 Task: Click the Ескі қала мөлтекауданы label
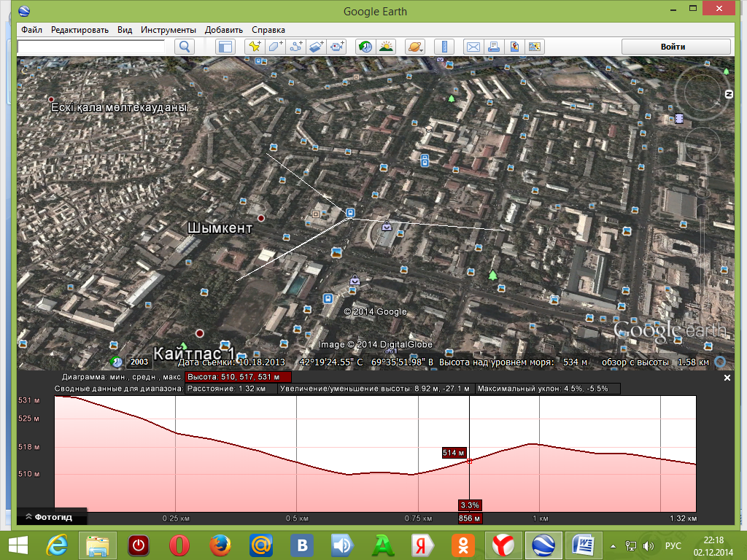[x=119, y=107]
